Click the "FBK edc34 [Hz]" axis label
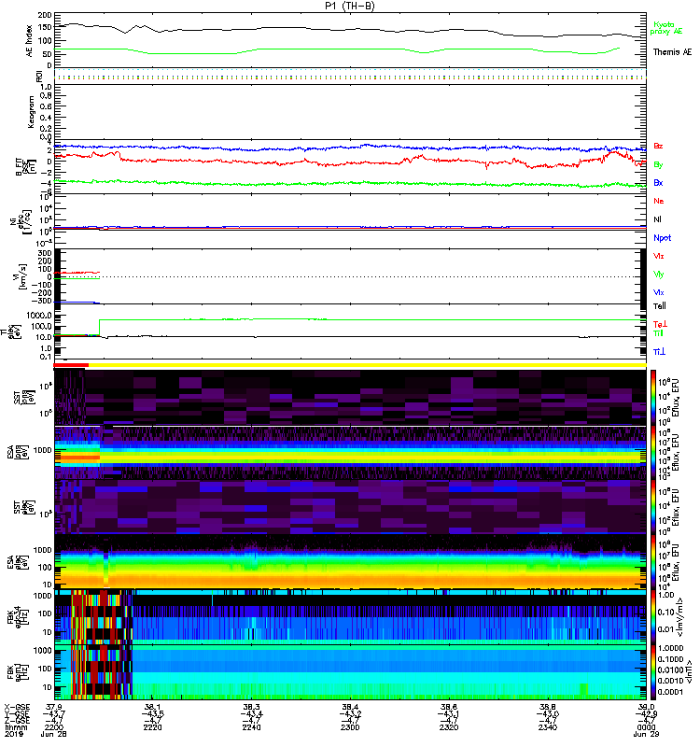 pyautogui.click(x=17, y=615)
